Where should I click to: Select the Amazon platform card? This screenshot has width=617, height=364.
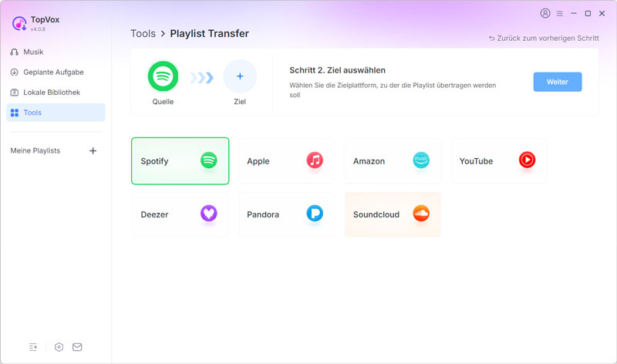click(x=393, y=161)
